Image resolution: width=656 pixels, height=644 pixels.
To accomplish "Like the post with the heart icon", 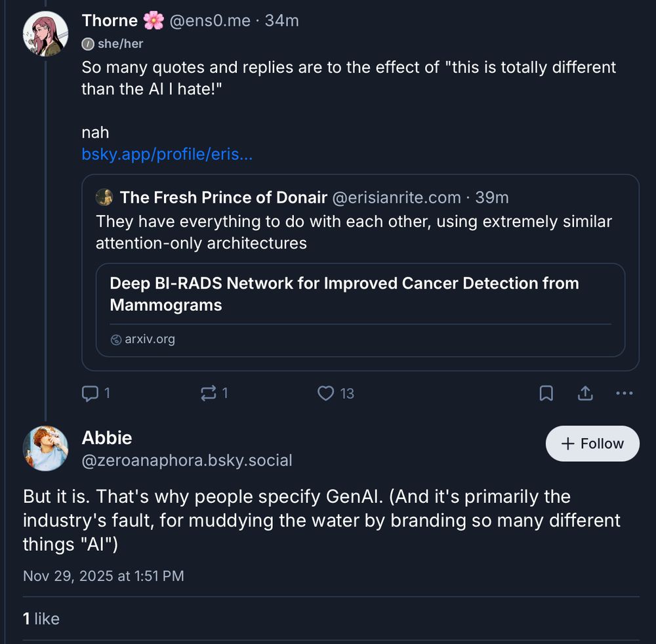I will click(x=326, y=393).
